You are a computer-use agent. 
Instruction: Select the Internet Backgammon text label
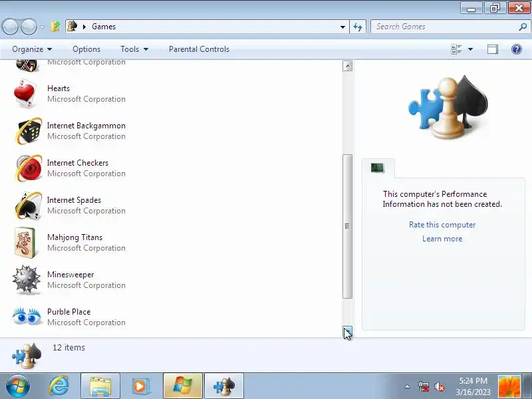coord(86,126)
